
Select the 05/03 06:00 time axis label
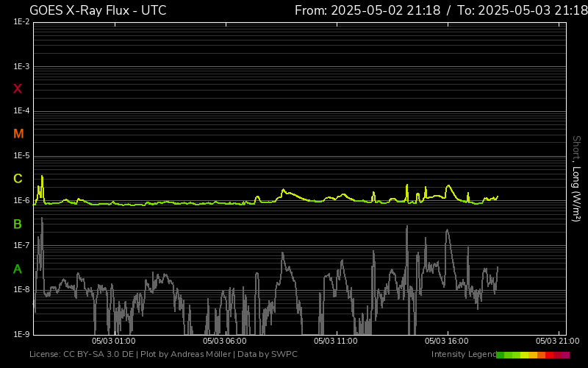click(x=224, y=342)
